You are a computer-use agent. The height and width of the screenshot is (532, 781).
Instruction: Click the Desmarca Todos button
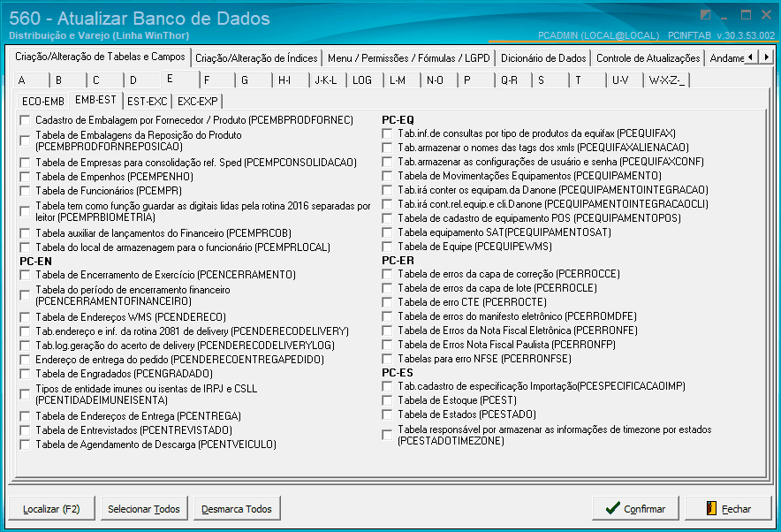[237, 509]
